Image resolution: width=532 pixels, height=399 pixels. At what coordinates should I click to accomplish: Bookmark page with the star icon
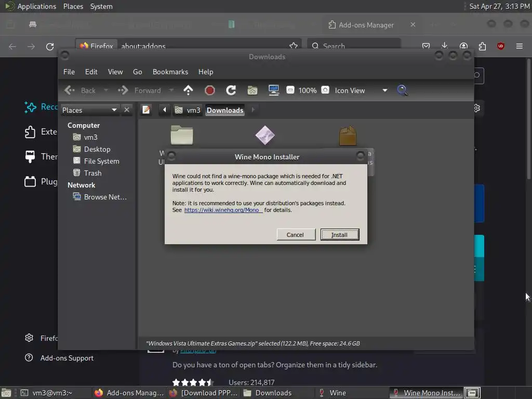coord(294,46)
